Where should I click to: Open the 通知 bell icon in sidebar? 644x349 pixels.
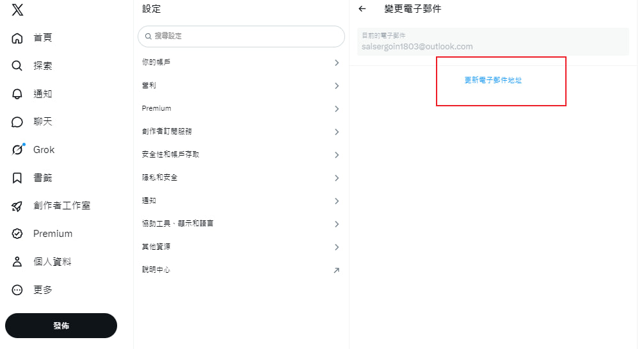point(17,94)
